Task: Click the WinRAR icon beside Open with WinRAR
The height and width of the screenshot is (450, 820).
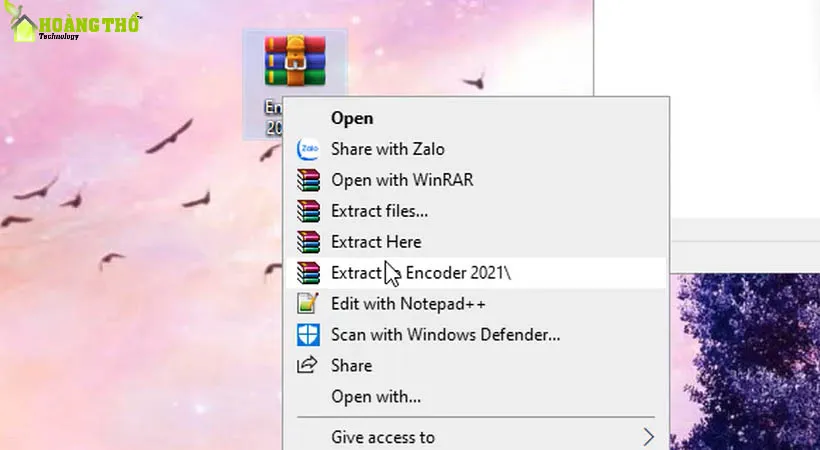Action: pos(309,180)
